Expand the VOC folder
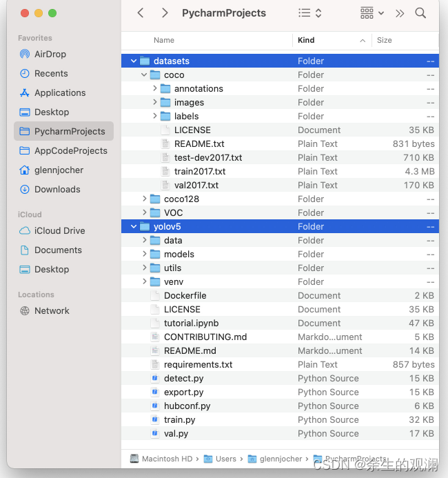This screenshot has width=448, height=478. [144, 212]
